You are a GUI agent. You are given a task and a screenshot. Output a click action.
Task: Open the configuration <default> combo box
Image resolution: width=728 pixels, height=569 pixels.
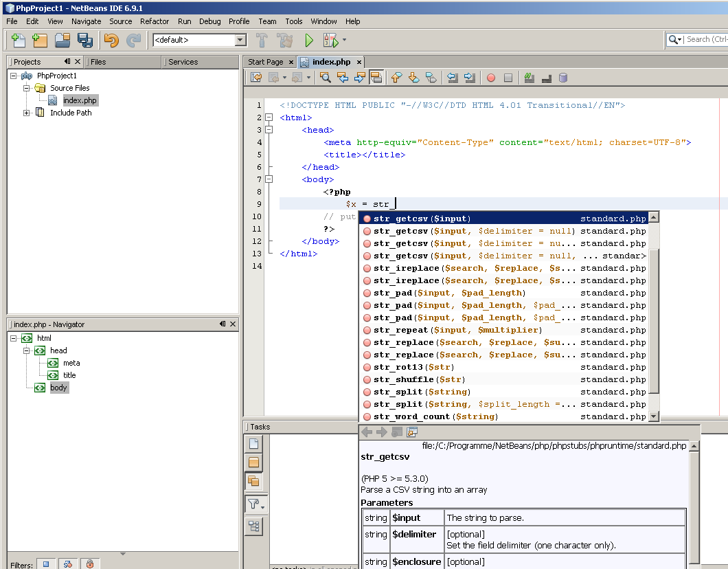[x=200, y=40]
